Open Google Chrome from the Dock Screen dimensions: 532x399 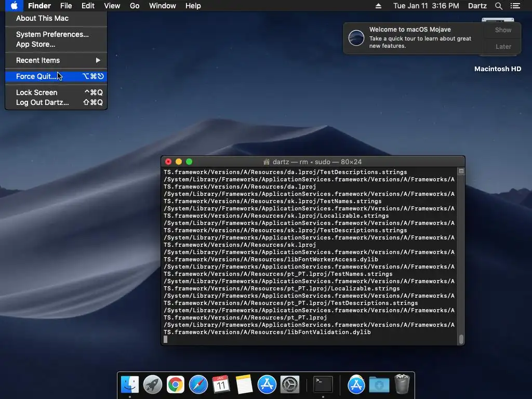pos(176,385)
